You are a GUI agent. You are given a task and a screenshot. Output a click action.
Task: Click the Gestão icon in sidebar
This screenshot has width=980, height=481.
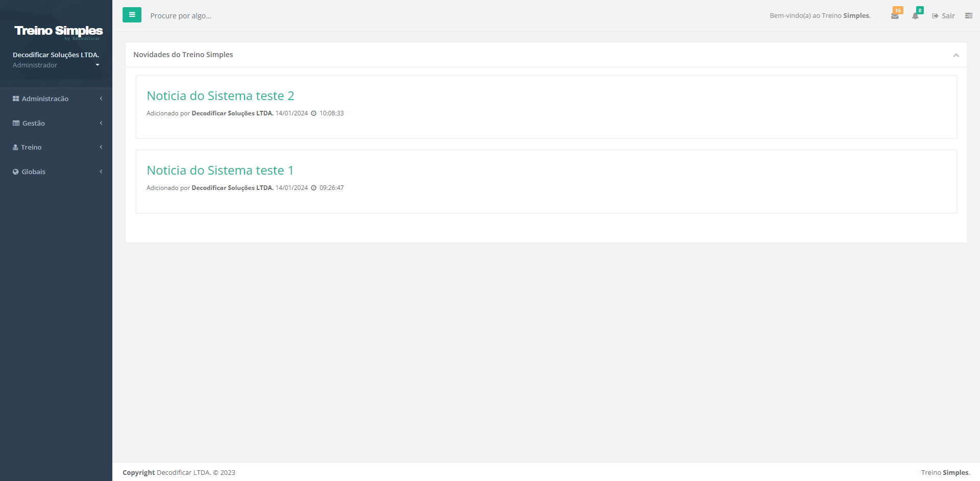coord(16,123)
